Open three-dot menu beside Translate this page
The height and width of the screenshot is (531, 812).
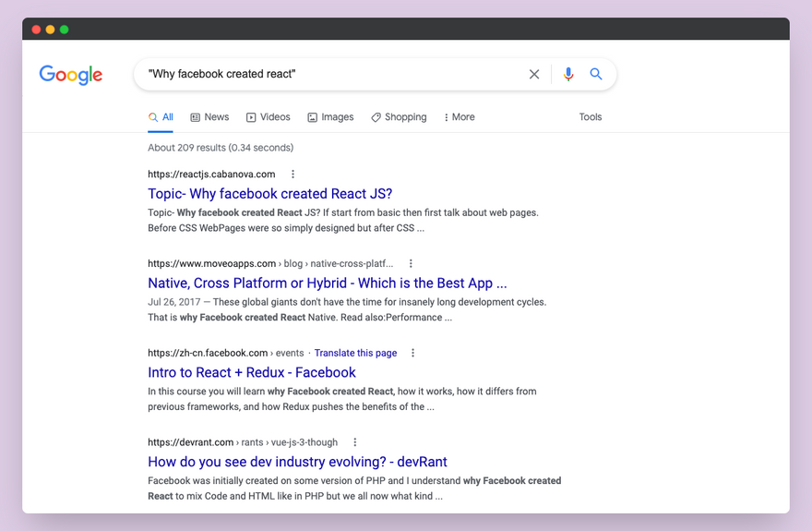[413, 353]
